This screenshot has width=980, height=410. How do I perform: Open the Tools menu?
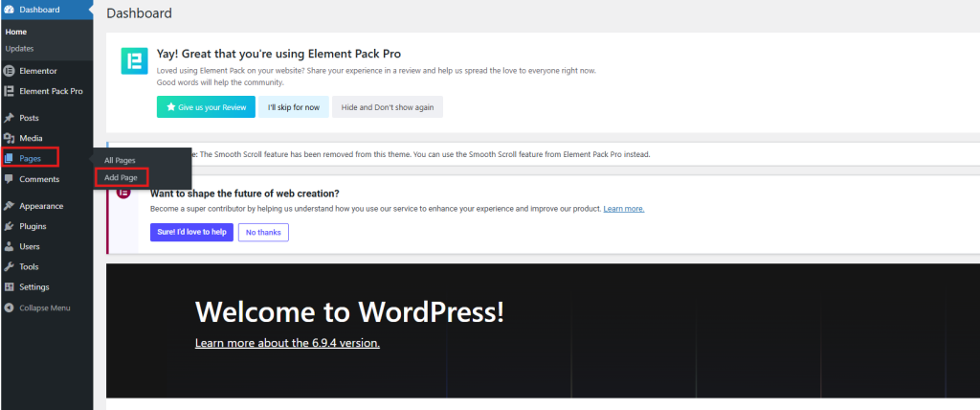pyautogui.click(x=46, y=266)
